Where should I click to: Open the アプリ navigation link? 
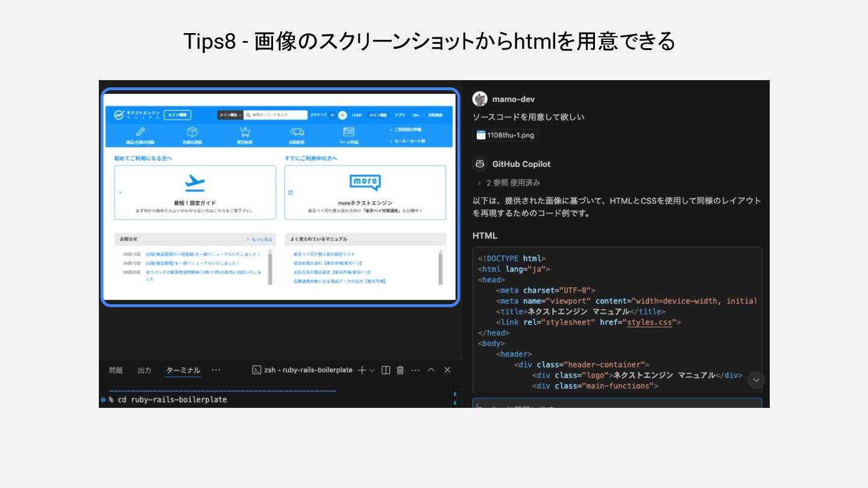click(400, 114)
